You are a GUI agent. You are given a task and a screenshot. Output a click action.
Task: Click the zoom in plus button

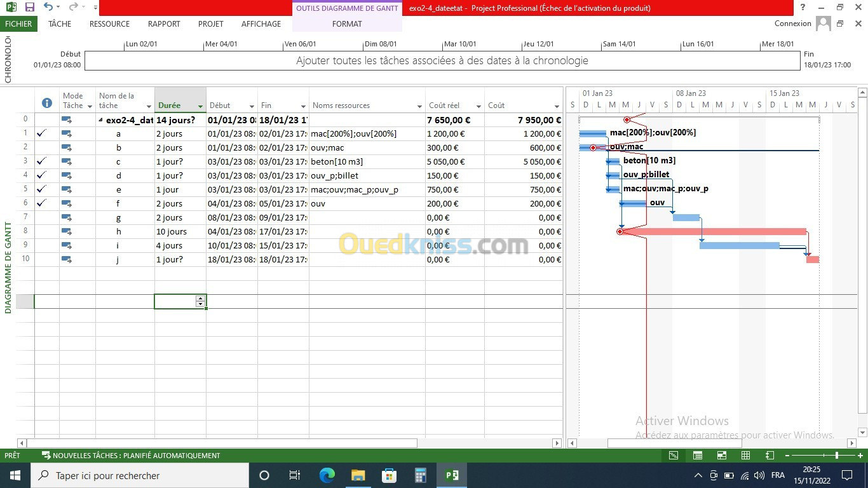point(860,456)
